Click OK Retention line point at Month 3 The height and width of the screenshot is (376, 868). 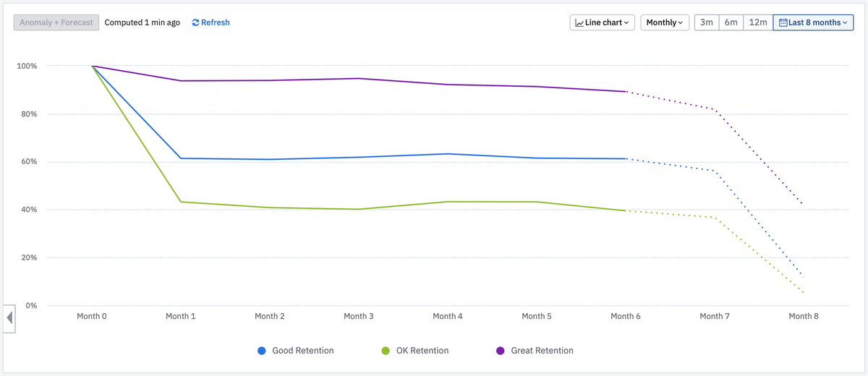click(x=359, y=209)
